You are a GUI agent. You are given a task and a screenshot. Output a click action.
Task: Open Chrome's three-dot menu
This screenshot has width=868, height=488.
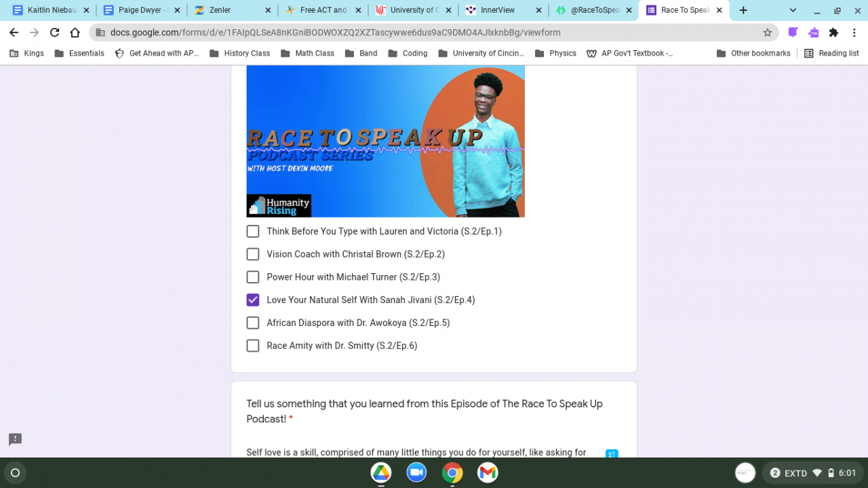854,33
